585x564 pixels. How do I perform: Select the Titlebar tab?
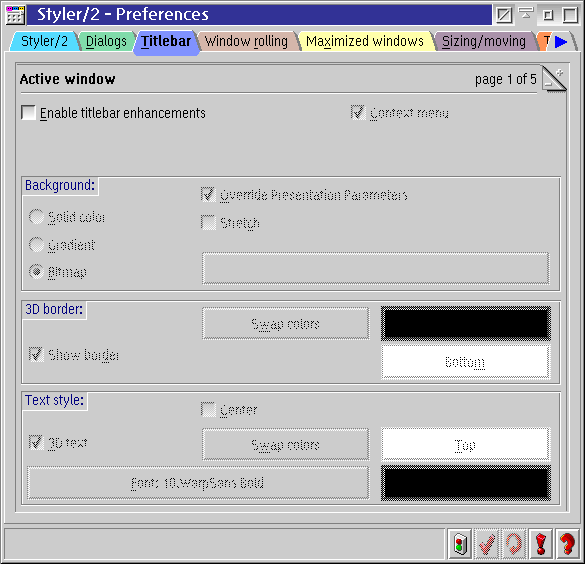[x=166, y=42]
